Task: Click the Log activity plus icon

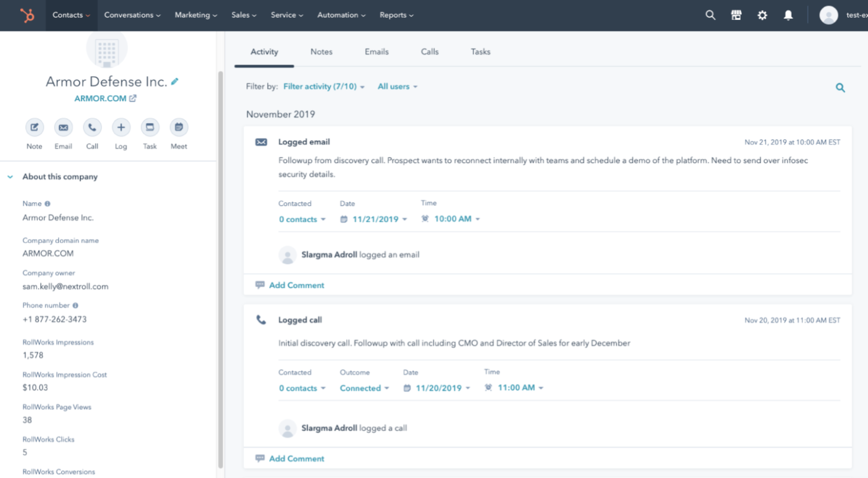Action: 121,127
